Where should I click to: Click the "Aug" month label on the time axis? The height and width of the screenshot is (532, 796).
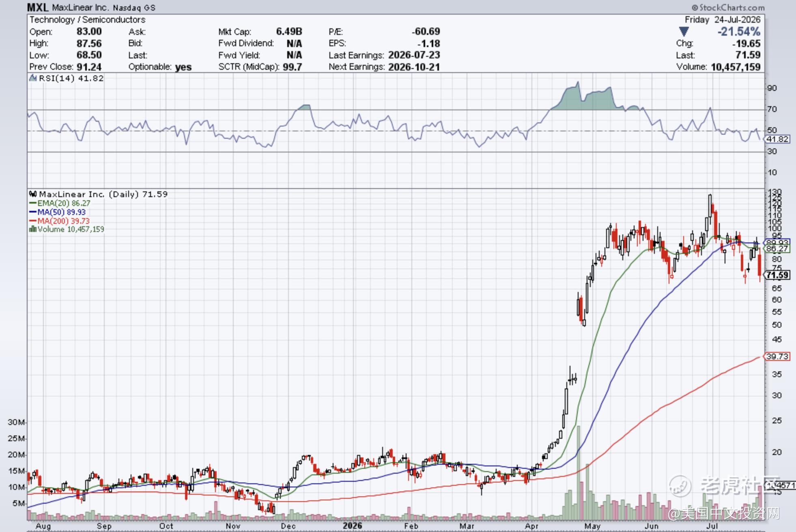pyautogui.click(x=43, y=526)
